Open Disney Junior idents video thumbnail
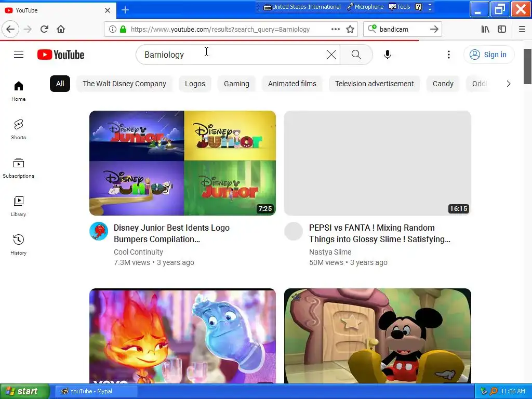Image resolution: width=532 pixels, height=399 pixels. click(x=182, y=163)
